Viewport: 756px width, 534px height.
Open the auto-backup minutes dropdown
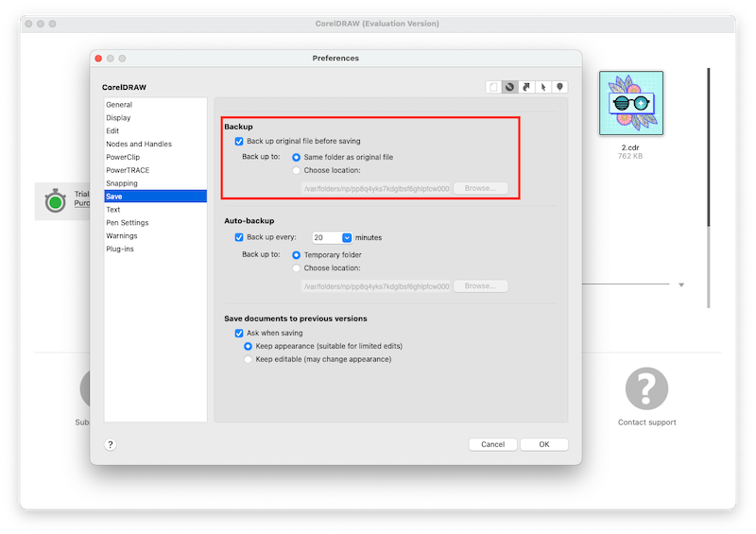tap(347, 237)
